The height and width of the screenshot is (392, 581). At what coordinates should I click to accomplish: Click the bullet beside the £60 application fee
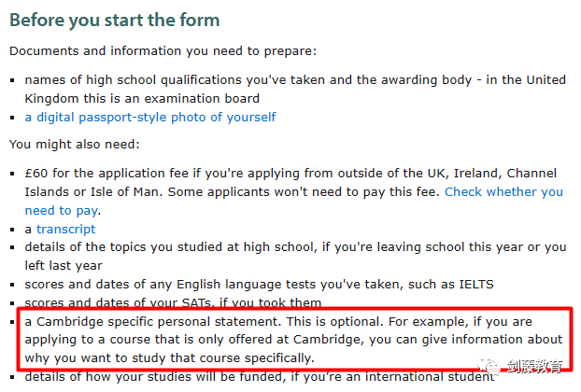point(12,174)
